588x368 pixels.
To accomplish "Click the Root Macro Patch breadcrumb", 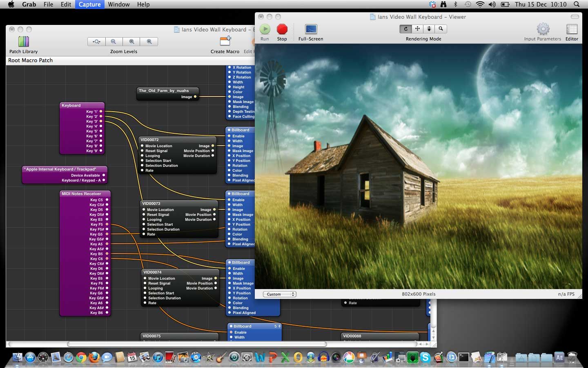I will pyautogui.click(x=30, y=60).
